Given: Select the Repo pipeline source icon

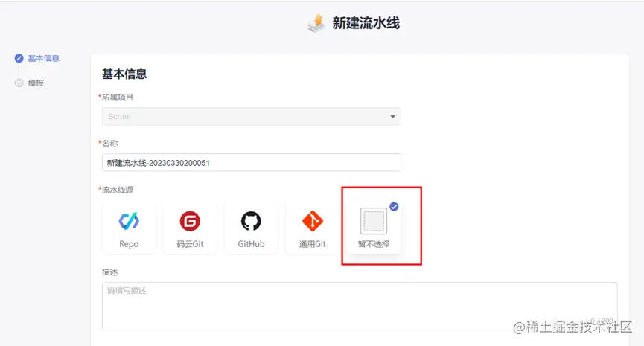Looking at the screenshot, I should [129, 221].
